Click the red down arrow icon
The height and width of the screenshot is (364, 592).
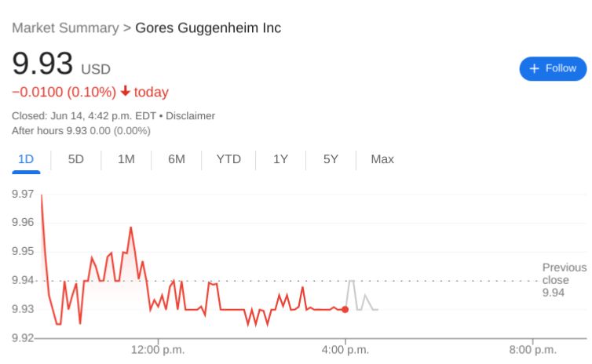coord(125,92)
